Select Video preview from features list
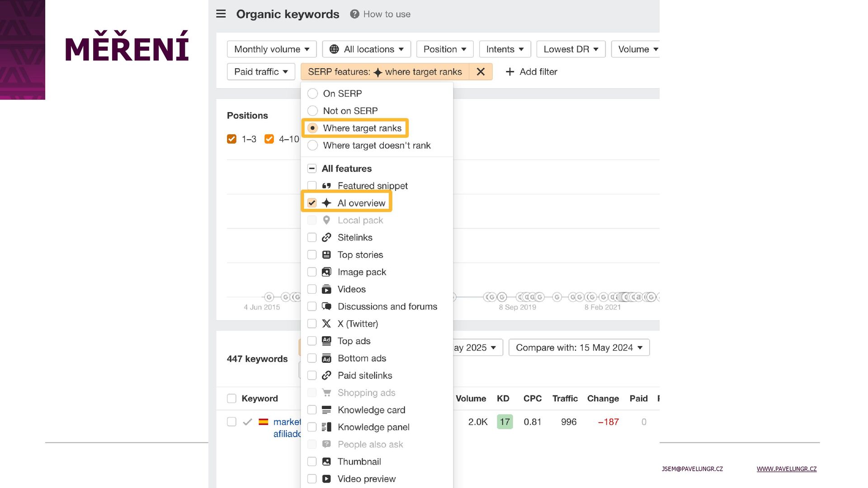The image size is (868, 488). [312, 479]
